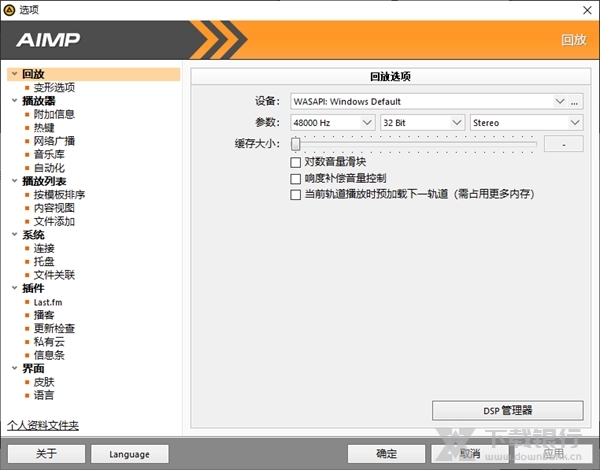Enable 对数音量滑块 checkbox
Viewport: 600px width, 470px height.
point(295,162)
